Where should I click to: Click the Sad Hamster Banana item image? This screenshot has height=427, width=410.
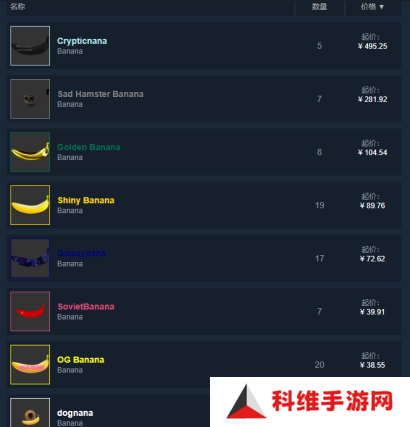tap(30, 99)
